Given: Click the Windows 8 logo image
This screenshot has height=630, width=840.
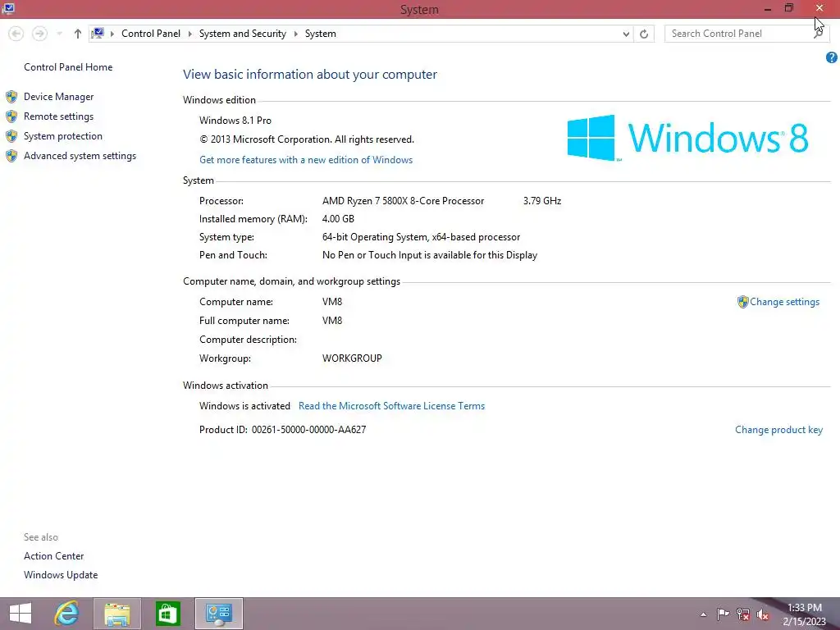Looking at the screenshot, I should pyautogui.click(x=688, y=138).
